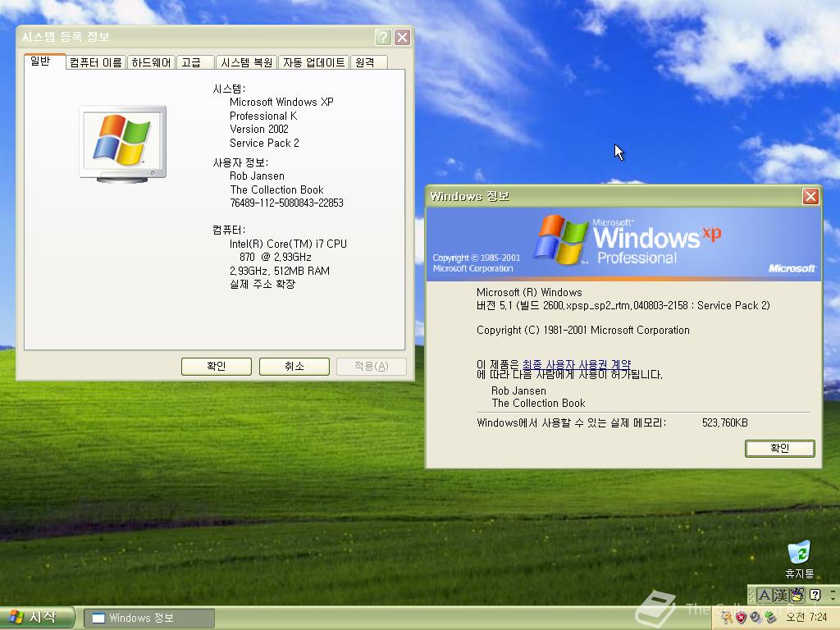This screenshot has width=840, height=630.
Task: Switch to the 시스템 복원 tab
Action: [x=246, y=62]
